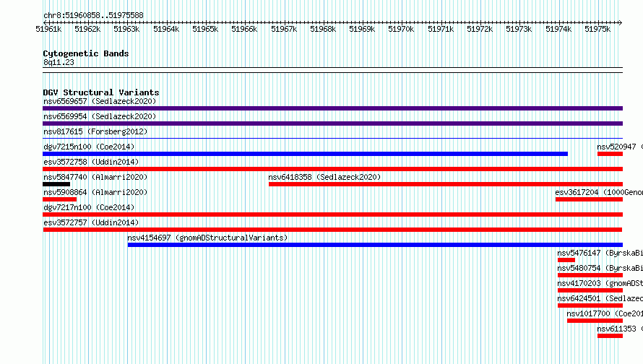Click the short red bar under nsv5908864
This screenshot has height=364, width=643.
(x=59, y=199)
